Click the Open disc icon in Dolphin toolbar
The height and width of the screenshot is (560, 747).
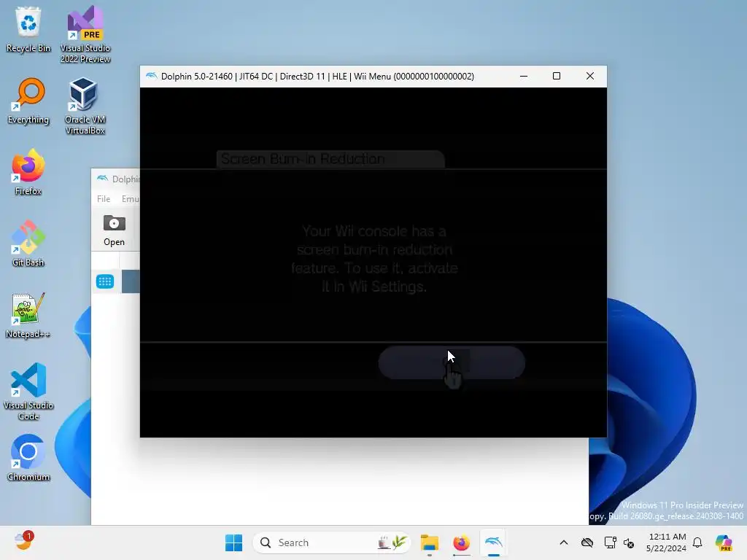tap(115, 230)
